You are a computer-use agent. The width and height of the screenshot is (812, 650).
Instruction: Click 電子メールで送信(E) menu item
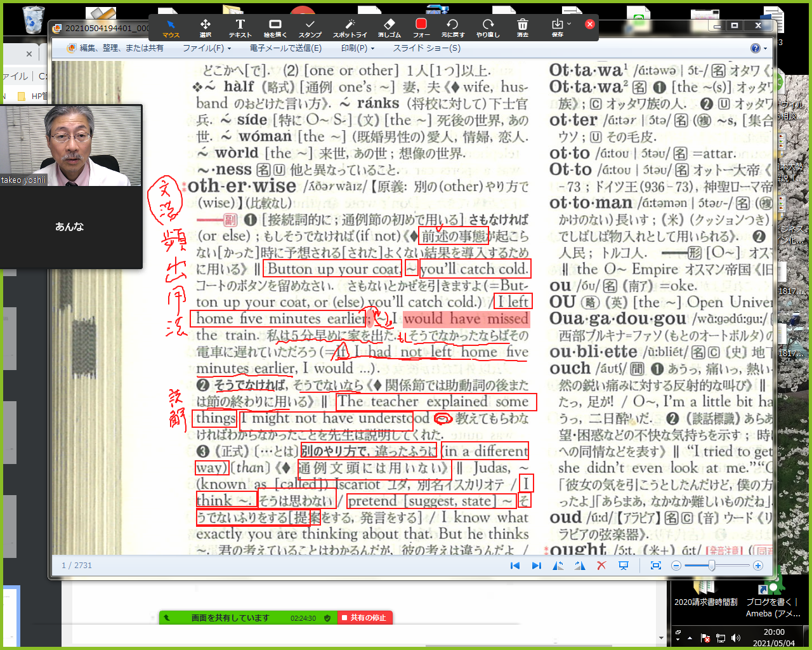click(285, 48)
